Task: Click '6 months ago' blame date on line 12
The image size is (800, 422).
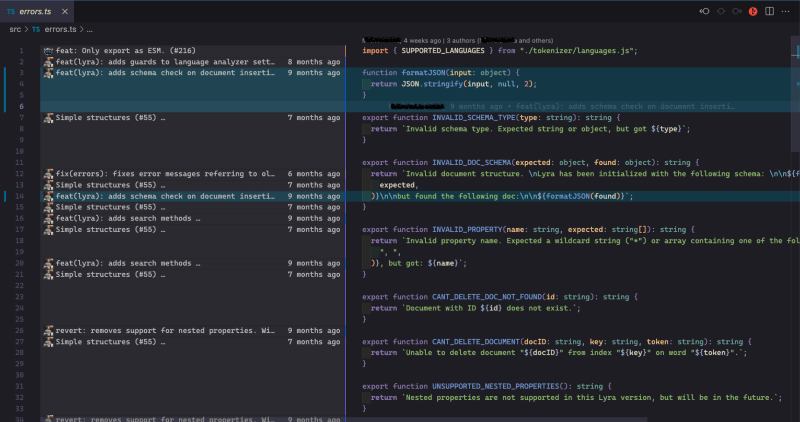Action: (x=314, y=174)
